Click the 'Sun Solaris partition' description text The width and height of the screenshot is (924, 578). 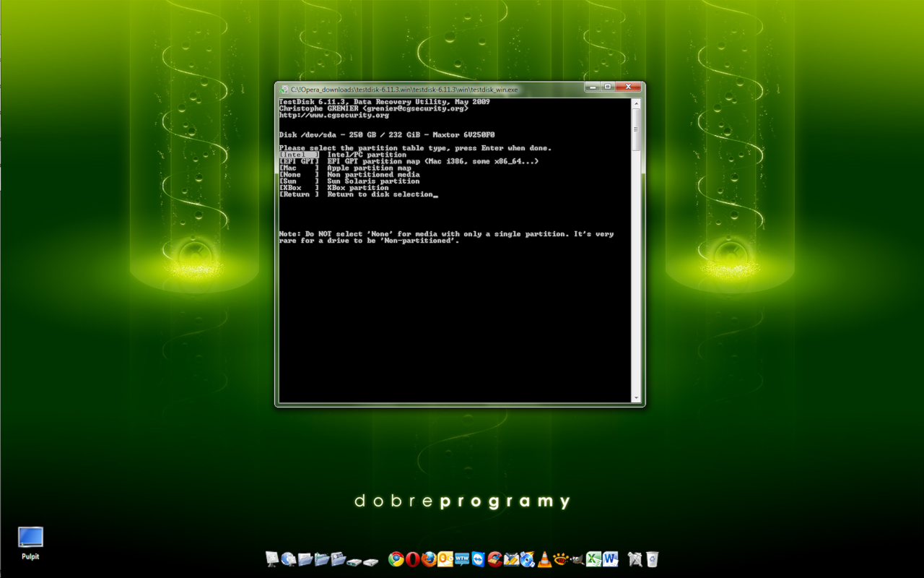pyautogui.click(x=373, y=181)
